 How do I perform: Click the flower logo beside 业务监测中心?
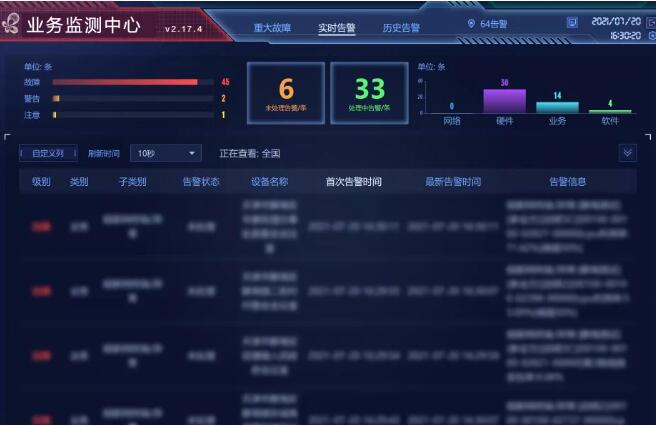coord(10,24)
